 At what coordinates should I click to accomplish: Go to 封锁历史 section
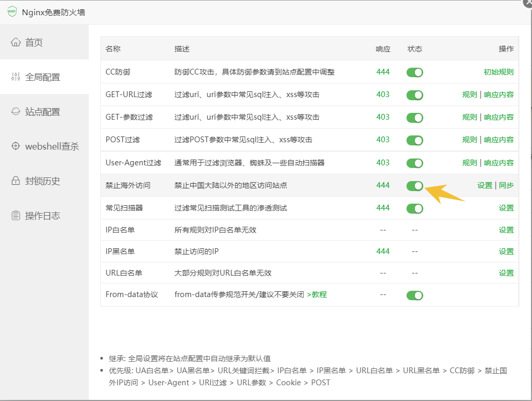click(x=44, y=181)
